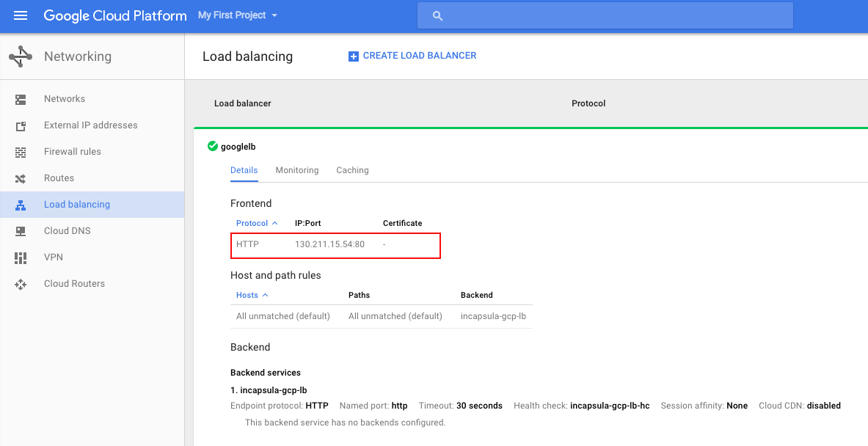Click the Routes sidebar icon
This screenshot has height=446, width=868.
pos(21,178)
